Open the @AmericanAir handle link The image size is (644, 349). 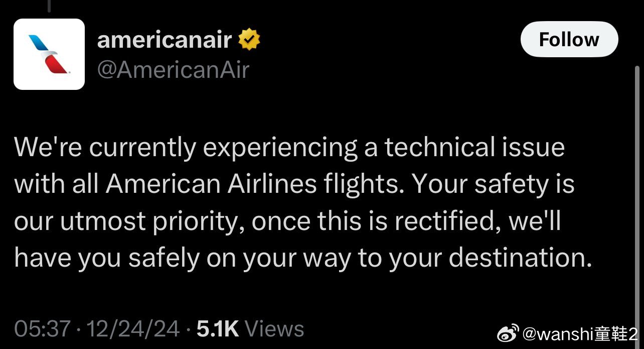(x=173, y=70)
